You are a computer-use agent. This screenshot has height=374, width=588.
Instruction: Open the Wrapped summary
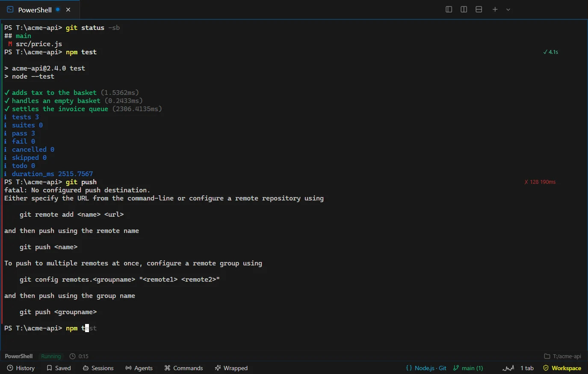231,368
